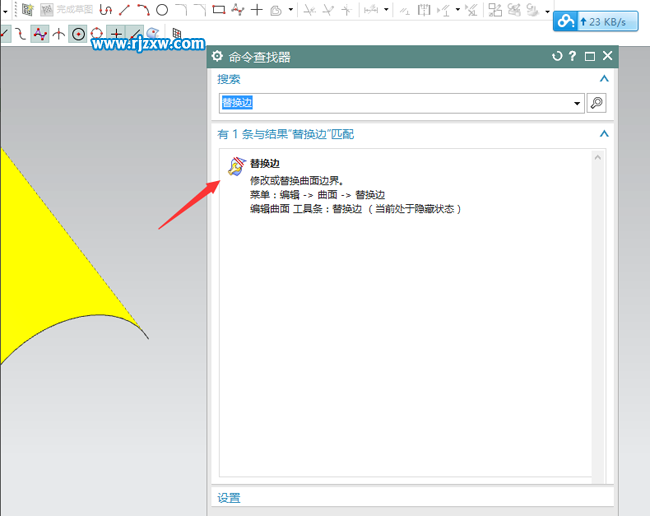The image size is (650, 516).
Task: Open help in Command Finder title bar
Action: pyautogui.click(x=572, y=56)
